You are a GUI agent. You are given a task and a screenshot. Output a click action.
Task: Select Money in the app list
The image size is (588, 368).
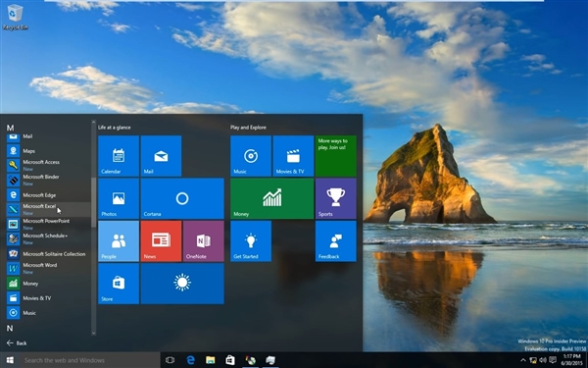click(48, 284)
